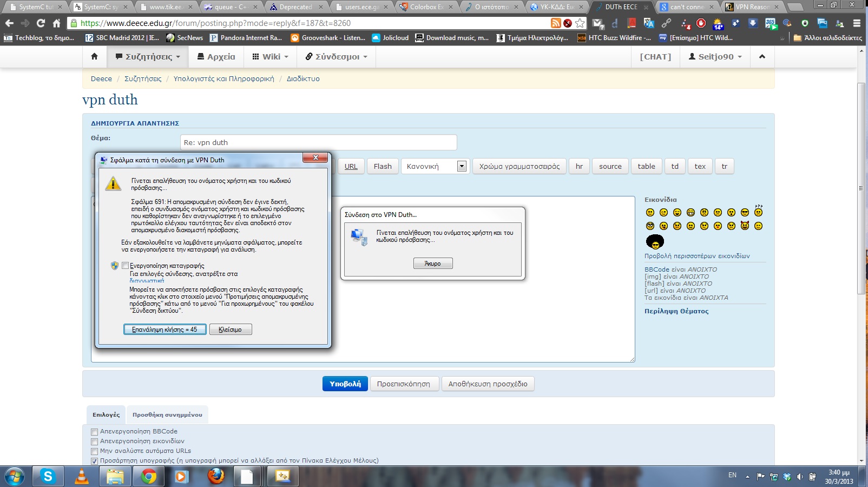Check the Απενεργοποίηση BBCode option
868x487 pixels.
pos(95,432)
